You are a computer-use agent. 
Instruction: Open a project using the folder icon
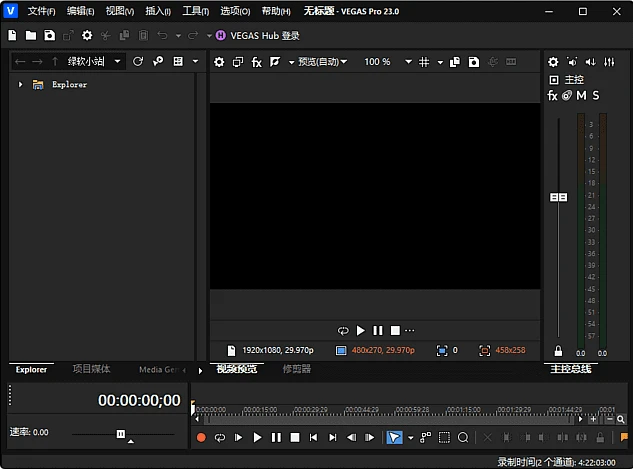click(31, 36)
